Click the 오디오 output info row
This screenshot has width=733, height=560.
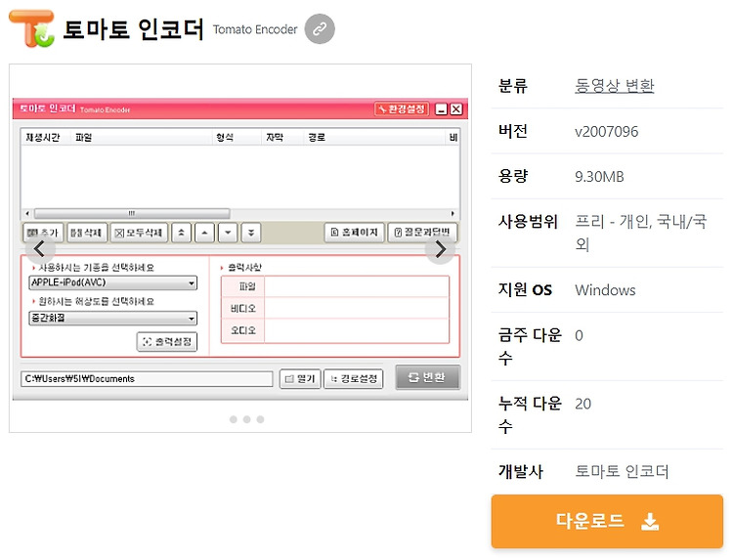[x=334, y=330]
